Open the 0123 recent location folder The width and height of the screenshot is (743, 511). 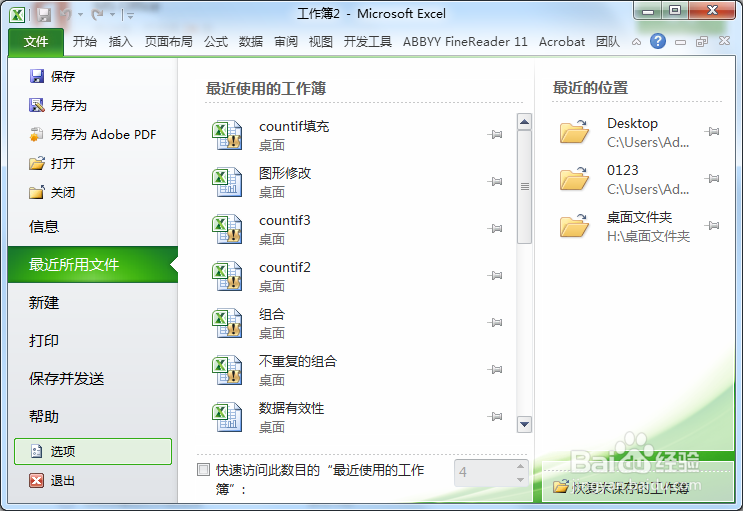[x=625, y=179]
